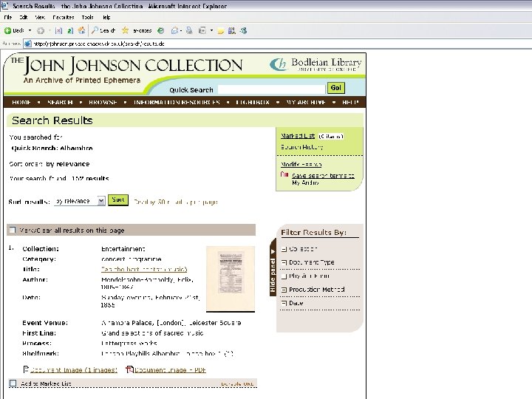The height and width of the screenshot is (399, 532).
Task: Open the Favorites star button
Action: 137,30
